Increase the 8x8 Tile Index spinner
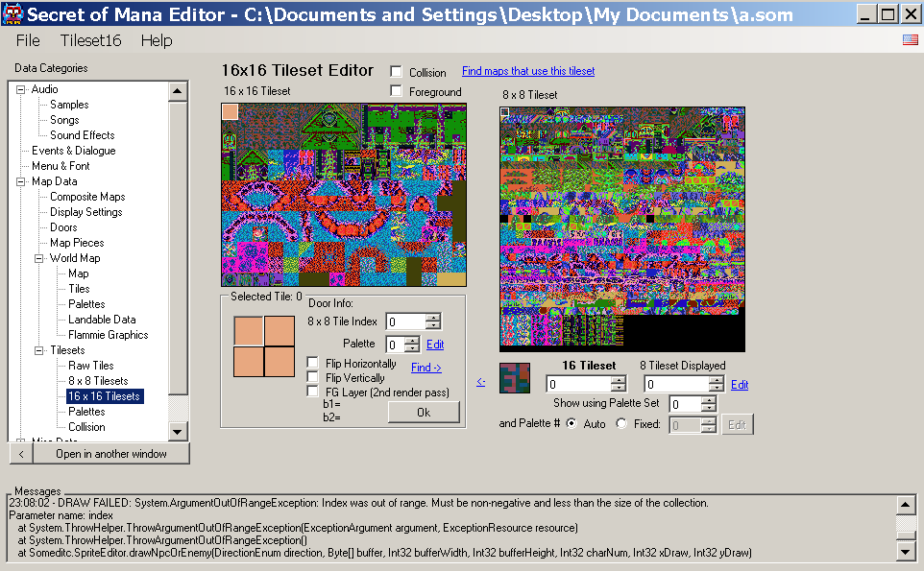This screenshot has width=924, height=571. tap(433, 318)
